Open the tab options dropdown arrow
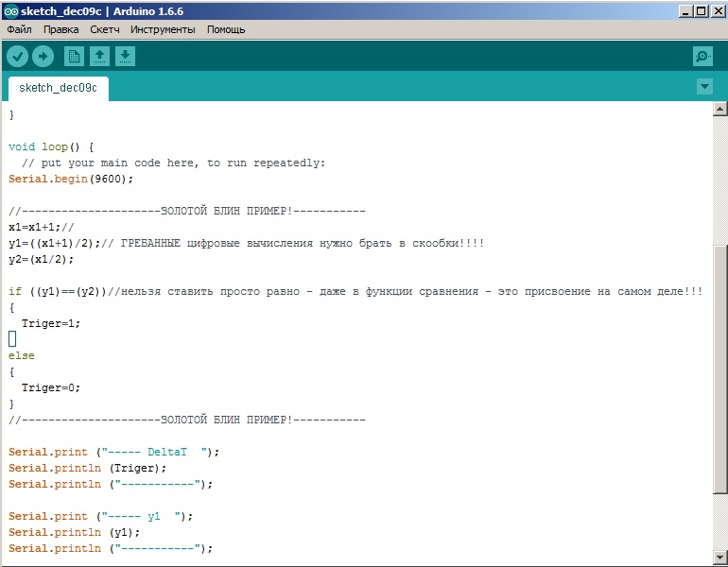Image resolution: width=728 pixels, height=567 pixels. pos(704,86)
